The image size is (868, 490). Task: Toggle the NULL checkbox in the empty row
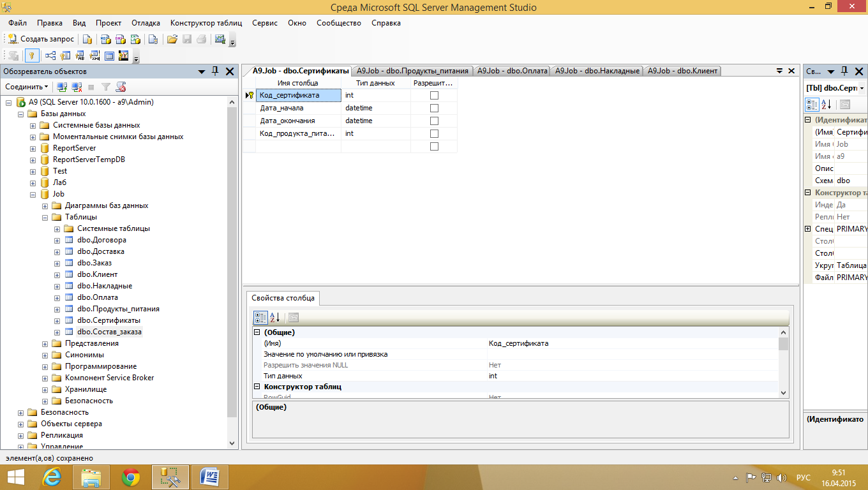(x=435, y=146)
